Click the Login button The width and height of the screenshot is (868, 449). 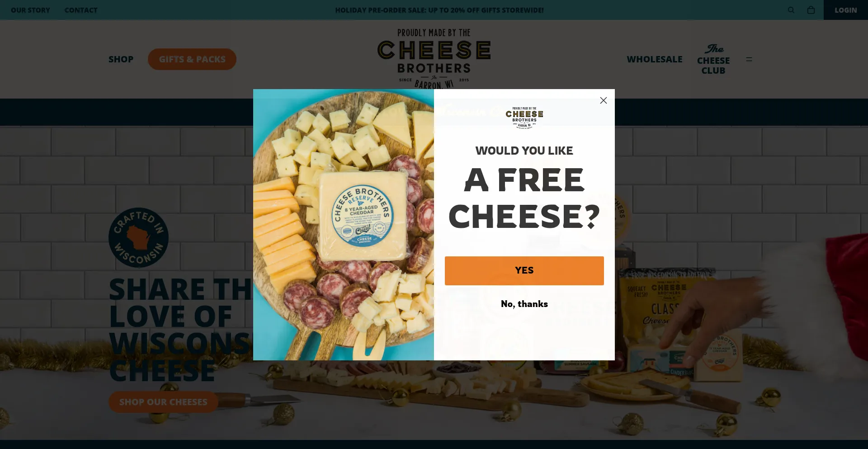(846, 10)
